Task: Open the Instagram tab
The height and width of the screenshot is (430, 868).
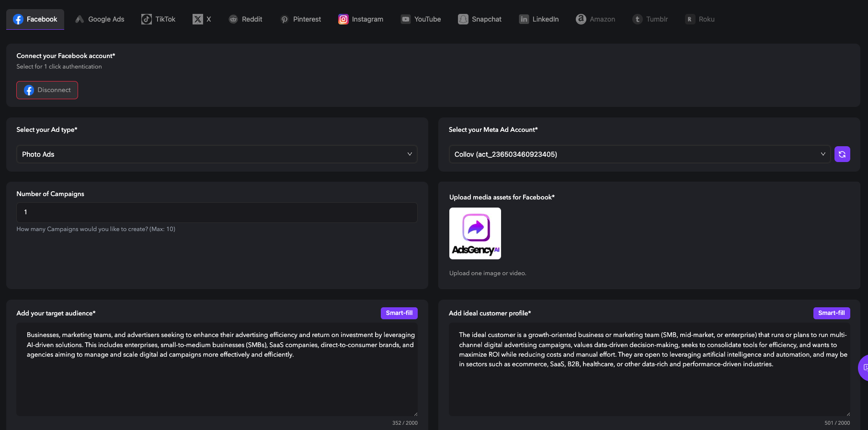Action: [361, 19]
